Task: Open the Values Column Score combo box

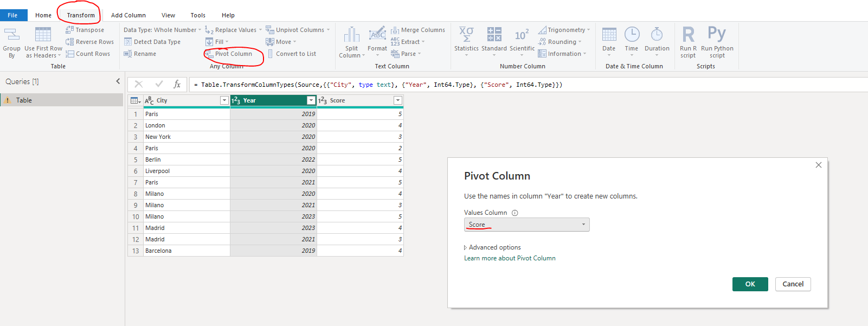Action: [x=526, y=225]
